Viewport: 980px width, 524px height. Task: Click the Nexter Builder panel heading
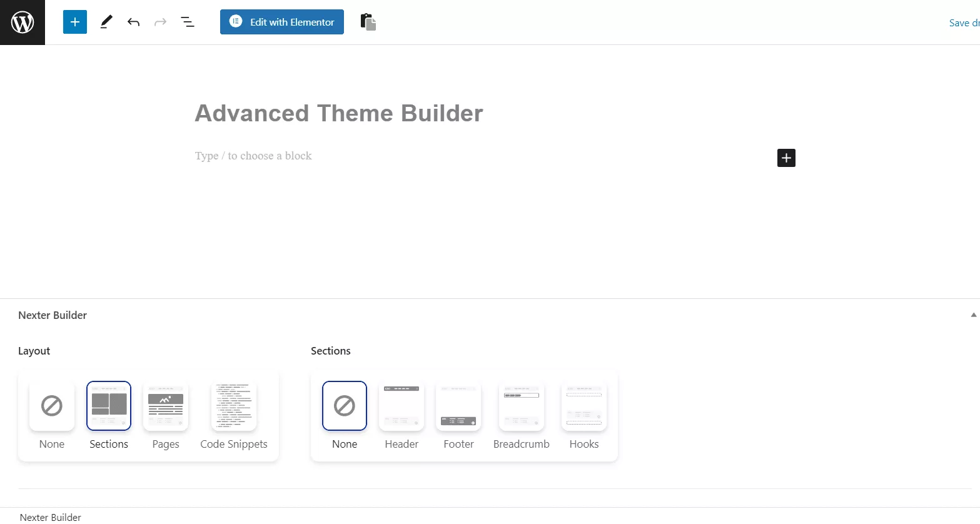point(53,315)
